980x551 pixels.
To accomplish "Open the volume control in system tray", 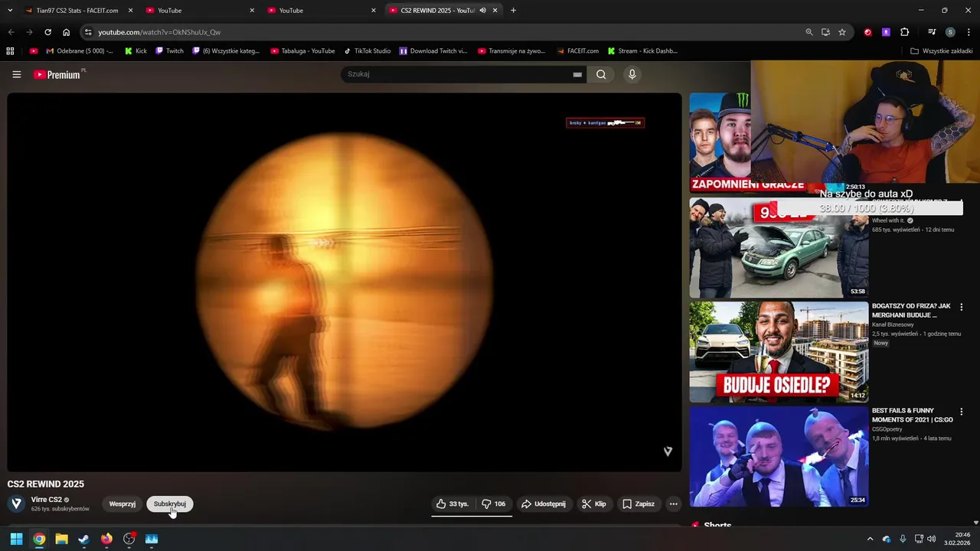I will 932,539.
